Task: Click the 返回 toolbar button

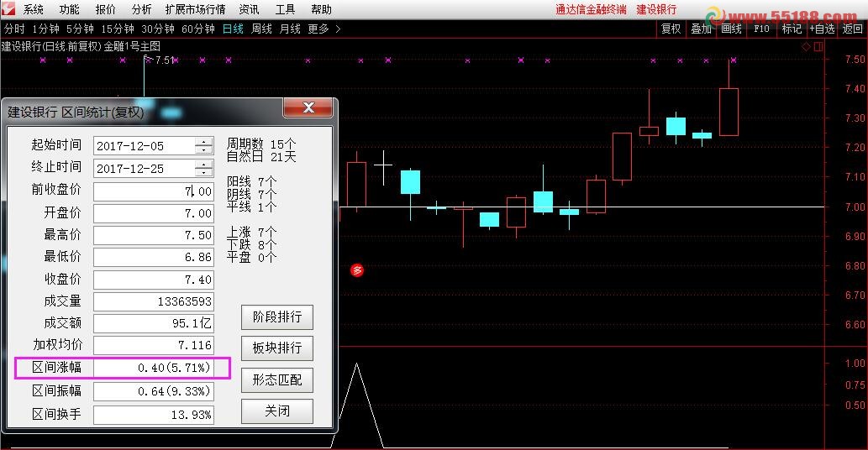Action: tap(852, 29)
